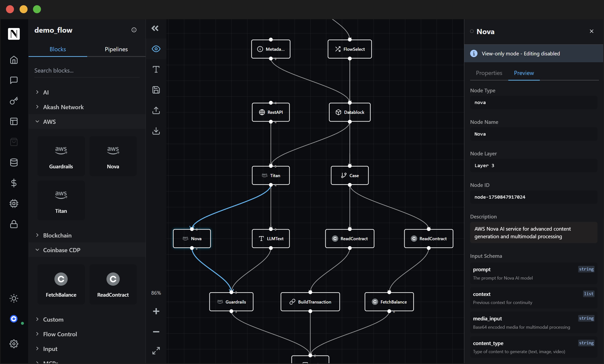Expand the AI block category
604x364 pixels.
(x=87, y=92)
